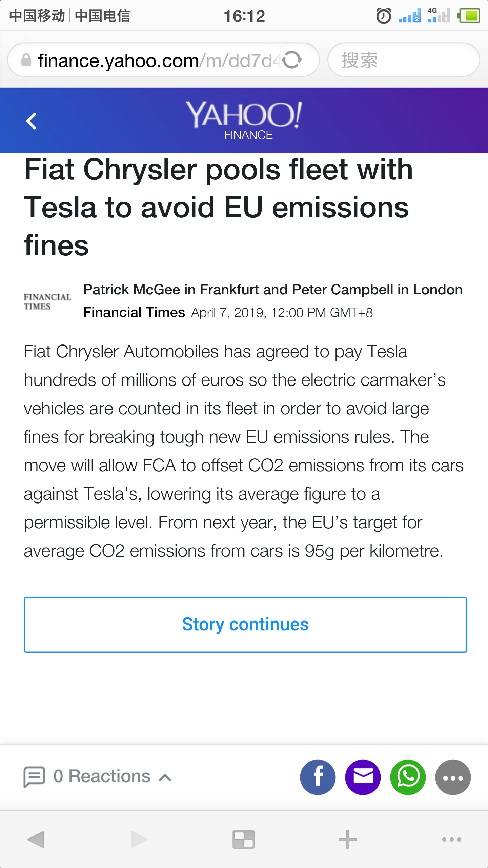The width and height of the screenshot is (488, 868).
Task: Share article on Facebook
Action: [x=318, y=777]
